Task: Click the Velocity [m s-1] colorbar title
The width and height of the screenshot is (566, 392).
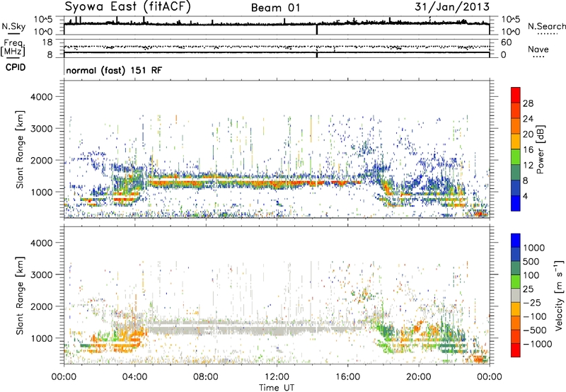Action: point(559,295)
